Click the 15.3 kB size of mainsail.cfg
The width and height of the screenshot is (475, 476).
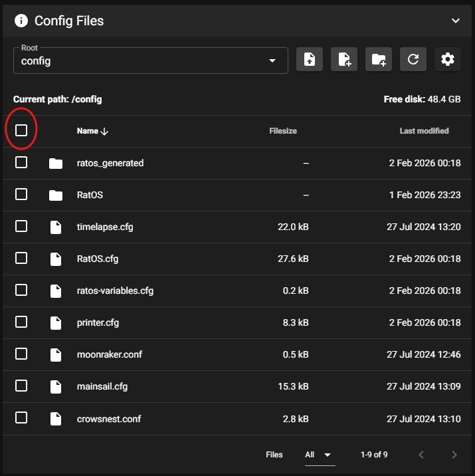[x=293, y=386]
